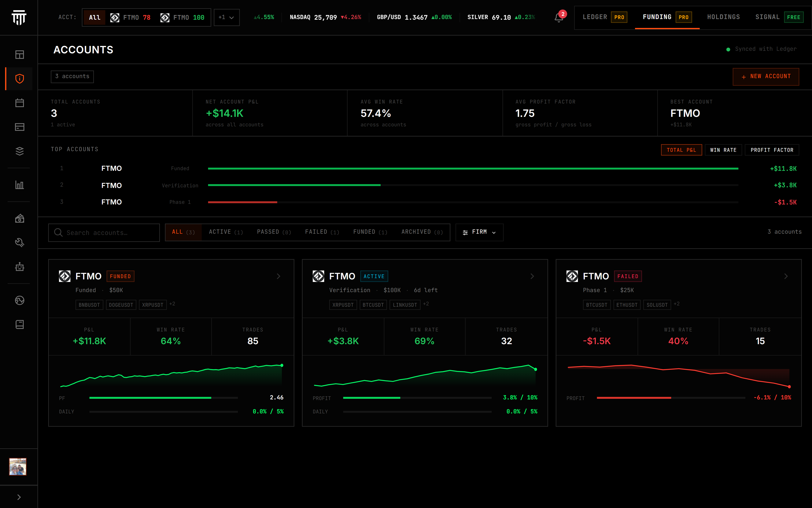Expand the sidebar with the bottom chevron
This screenshot has height=508, width=812.
(19, 497)
